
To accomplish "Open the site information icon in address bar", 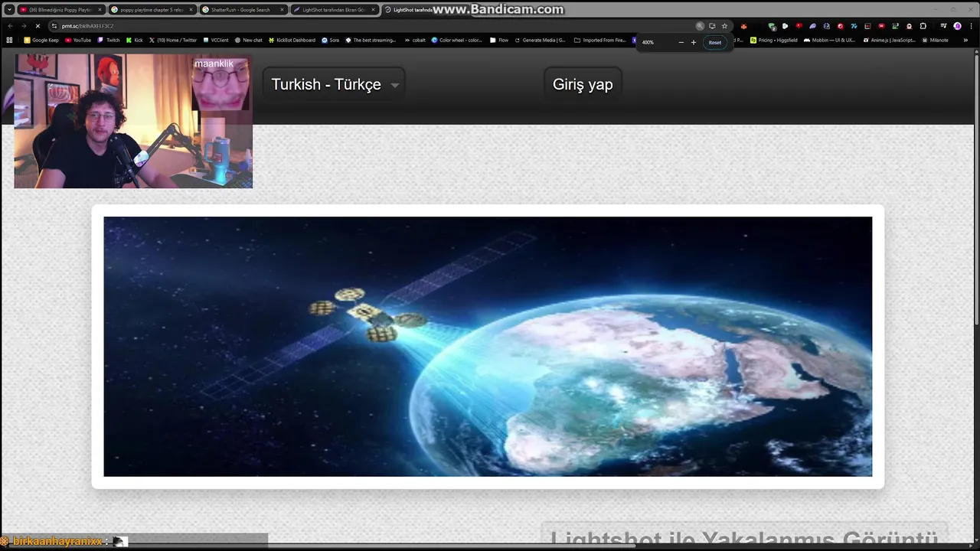I will click(x=54, y=26).
